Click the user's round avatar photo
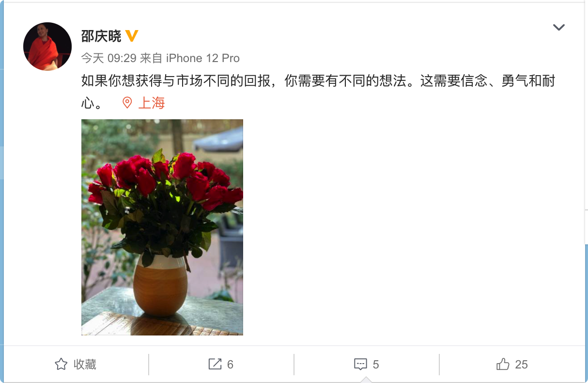 (47, 47)
